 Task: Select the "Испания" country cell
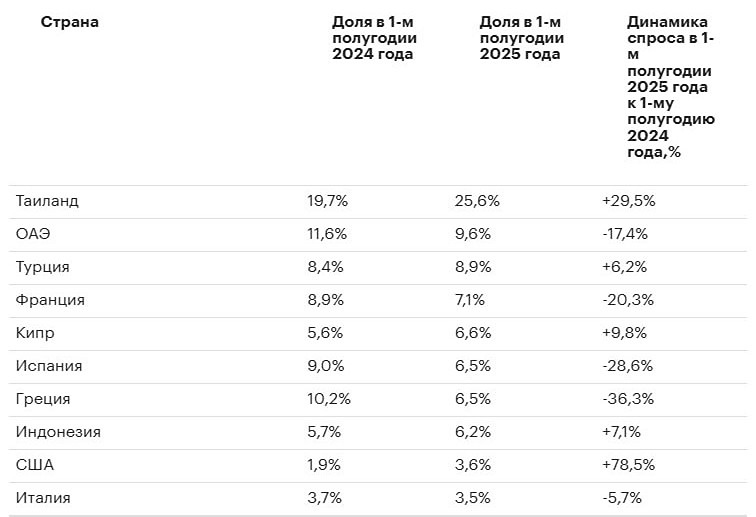49,366
